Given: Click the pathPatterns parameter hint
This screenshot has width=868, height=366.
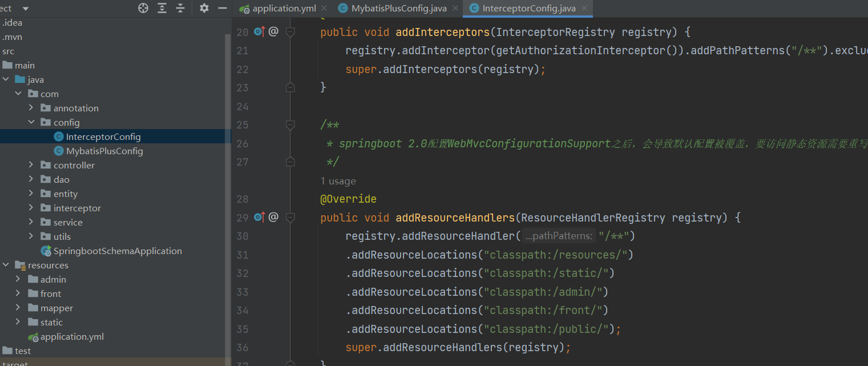Looking at the screenshot, I should tap(559, 236).
